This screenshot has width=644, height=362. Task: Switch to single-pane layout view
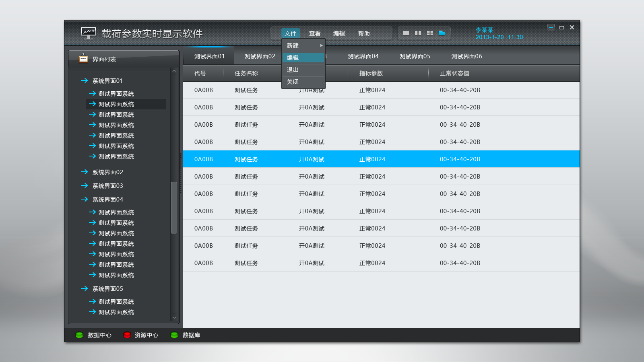click(x=406, y=33)
